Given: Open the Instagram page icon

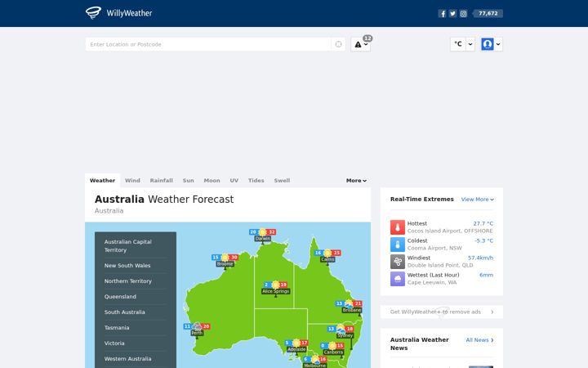Looking at the screenshot, I should (x=463, y=14).
